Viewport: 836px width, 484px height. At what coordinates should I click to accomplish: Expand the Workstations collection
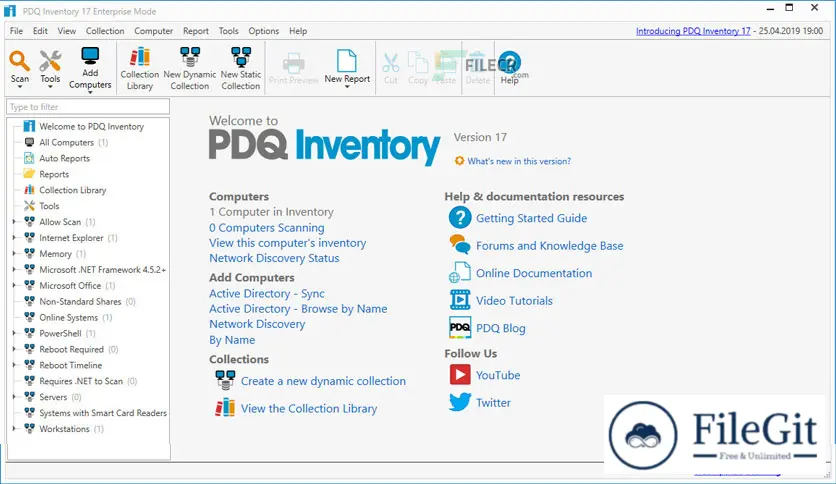(x=14, y=429)
